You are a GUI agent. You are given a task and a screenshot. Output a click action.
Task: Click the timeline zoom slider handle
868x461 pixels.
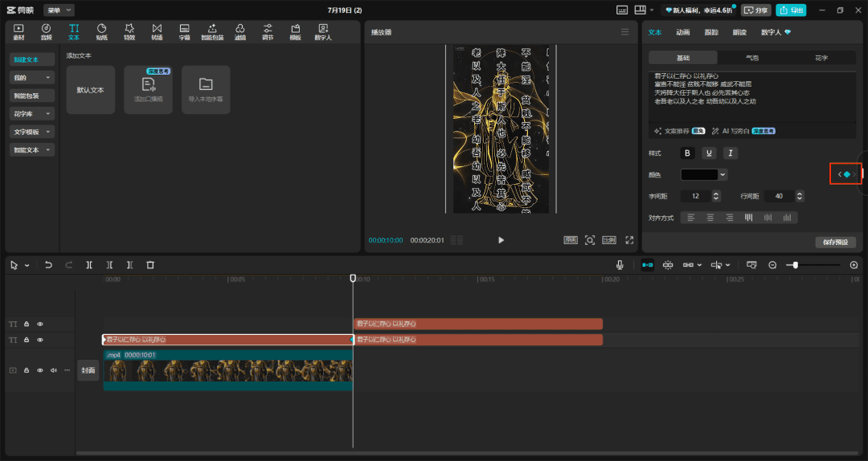click(x=795, y=265)
